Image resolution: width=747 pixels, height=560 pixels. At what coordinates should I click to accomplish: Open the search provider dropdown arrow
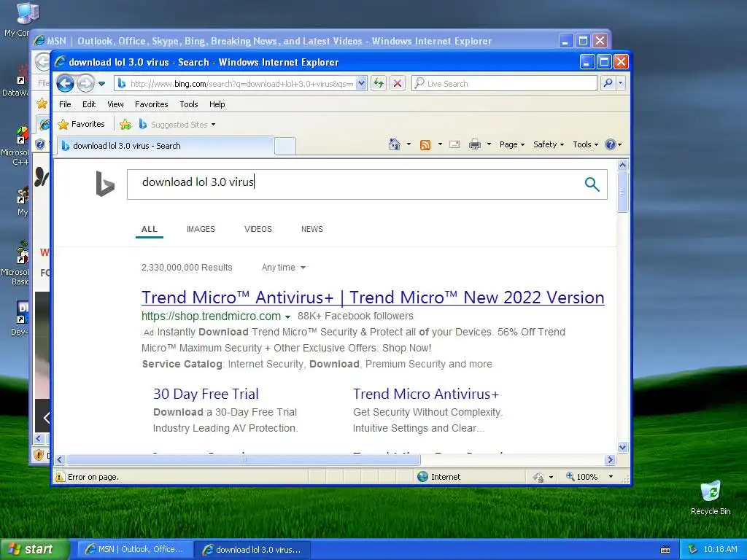click(x=620, y=83)
